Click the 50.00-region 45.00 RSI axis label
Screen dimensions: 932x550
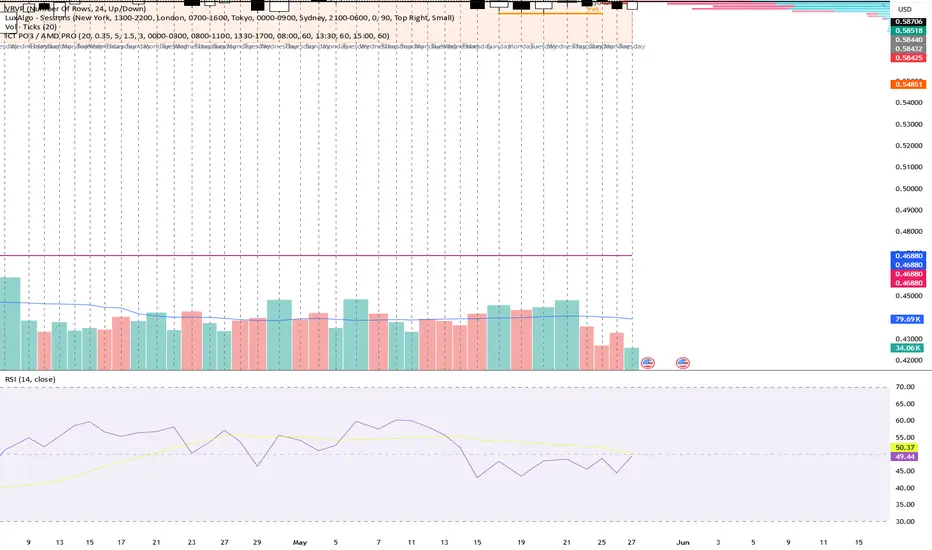pyautogui.click(x=905, y=471)
